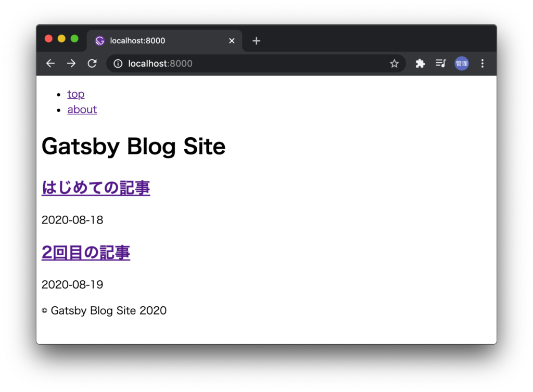The width and height of the screenshot is (533, 392).
Task: Open the browser extensions puzzle icon
Action: coord(420,63)
